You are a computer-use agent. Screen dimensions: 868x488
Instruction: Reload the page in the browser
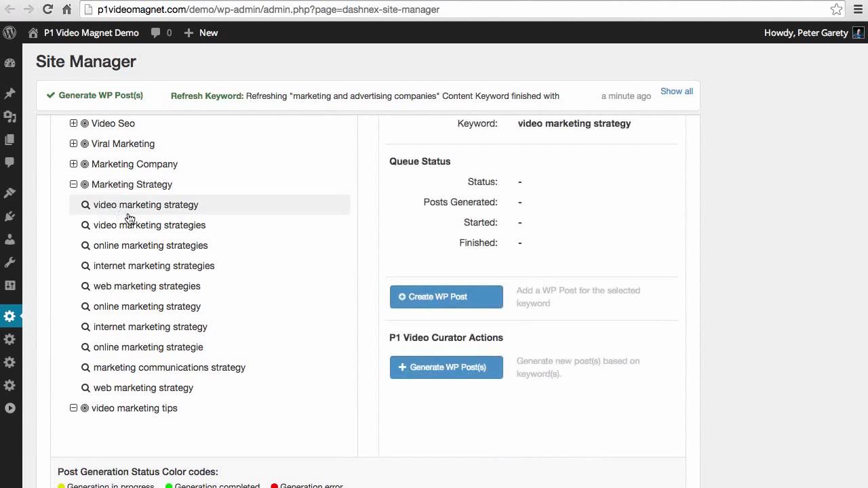(47, 9)
